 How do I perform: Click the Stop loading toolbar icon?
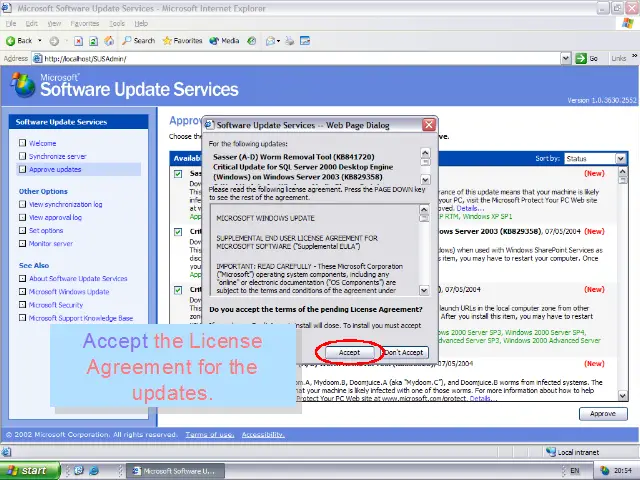click(78, 41)
